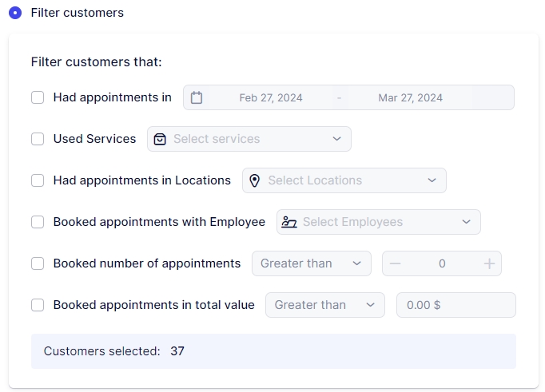Decrease appointment count with minus button
The width and height of the screenshot is (545, 392).
[x=396, y=263]
